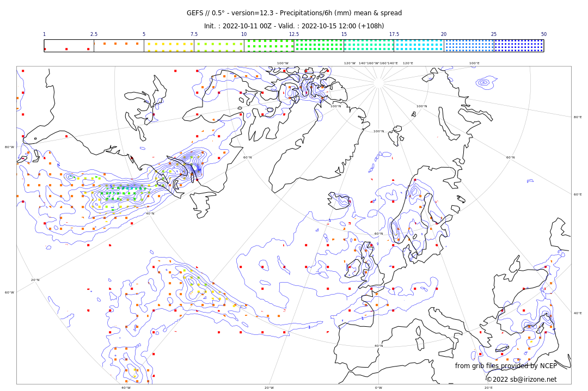The height and width of the screenshot is (391, 588).
Task: Click the 40°E label on right edge
Action: (x=578, y=313)
